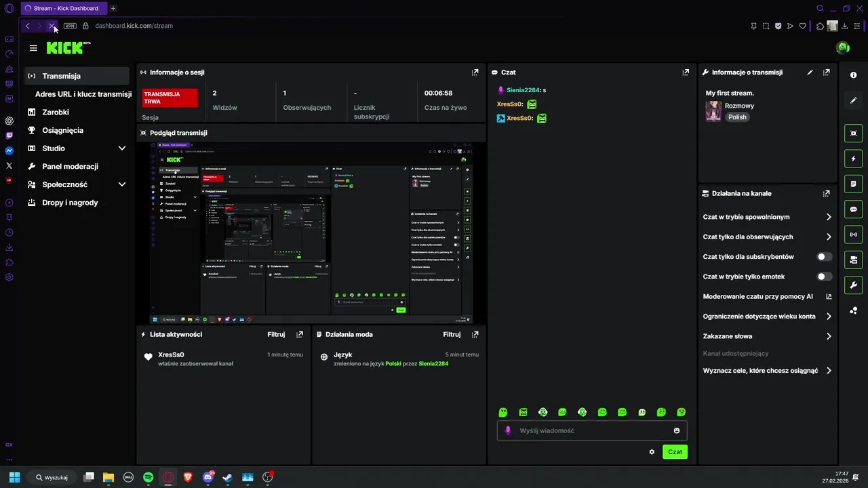Click the dashboard.kick.com/stream address bar
This screenshot has width=868, height=488.
134,26
